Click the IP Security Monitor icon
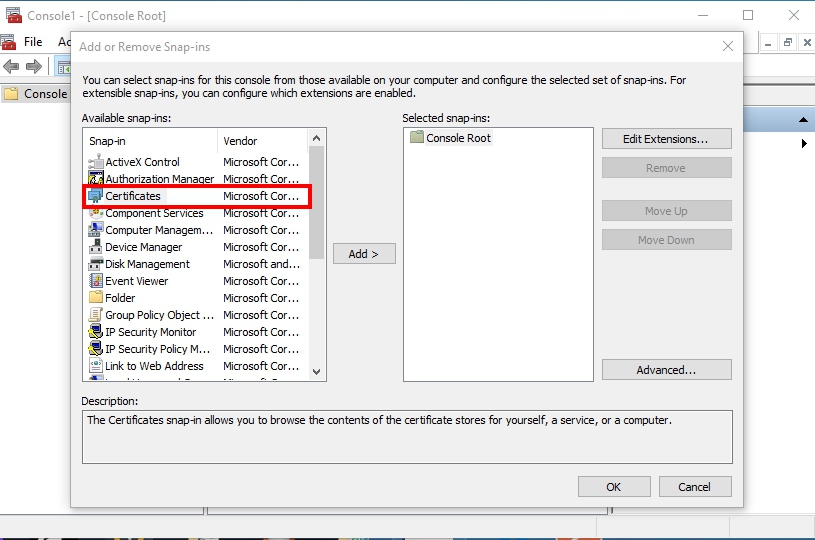This screenshot has width=815, height=540. coord(96,332)
